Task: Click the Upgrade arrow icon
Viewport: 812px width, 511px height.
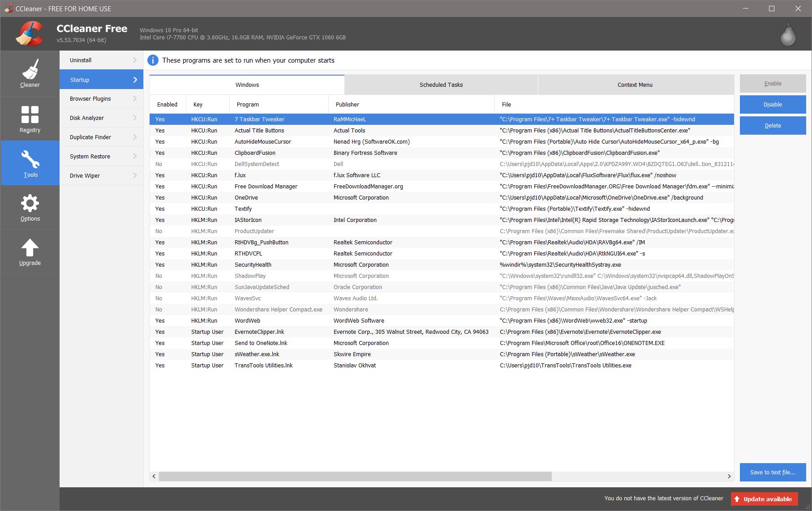Action: (x=30, y=251)
